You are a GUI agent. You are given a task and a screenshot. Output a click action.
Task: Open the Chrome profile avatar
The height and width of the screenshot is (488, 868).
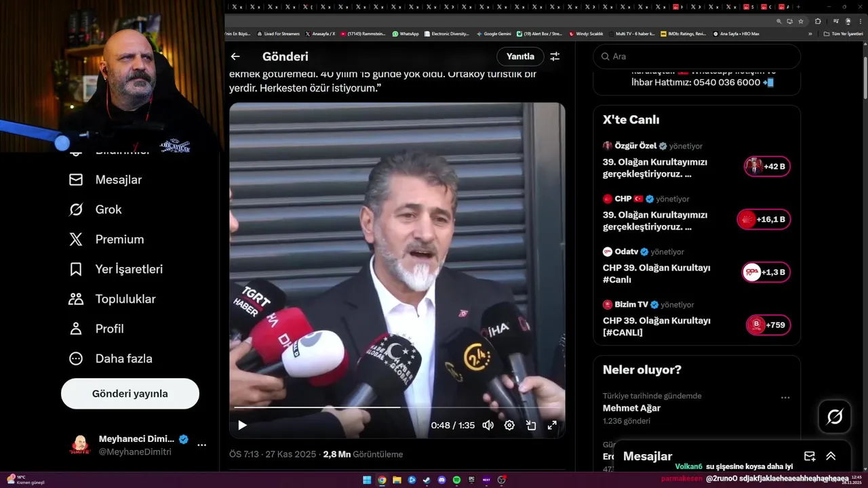848,21
